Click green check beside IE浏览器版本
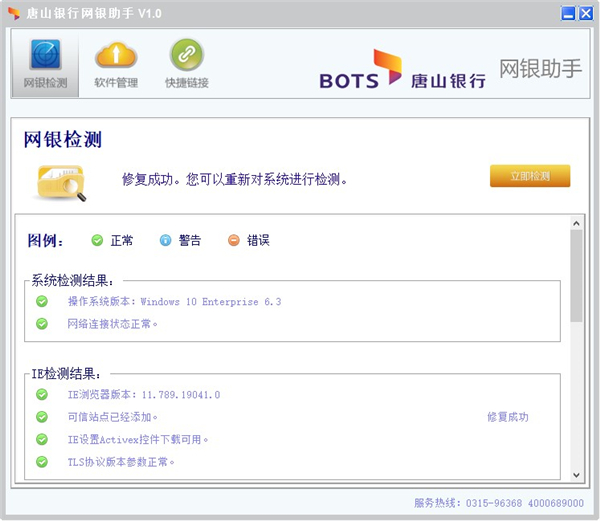The height and width of the screenshot is (521, 600). [x=42, y=394]
